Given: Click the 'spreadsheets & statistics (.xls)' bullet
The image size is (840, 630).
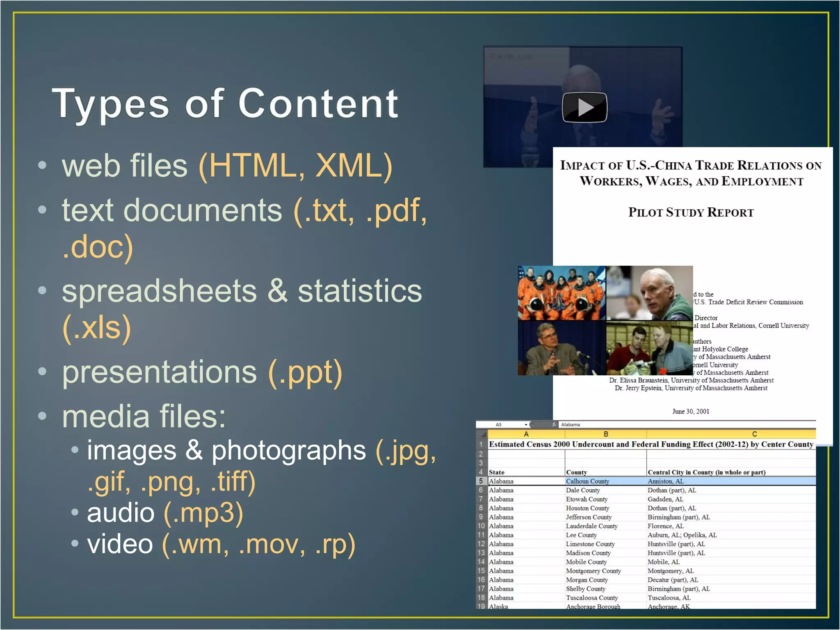Looking at the screenshot, I should click(x=242, y=309).
